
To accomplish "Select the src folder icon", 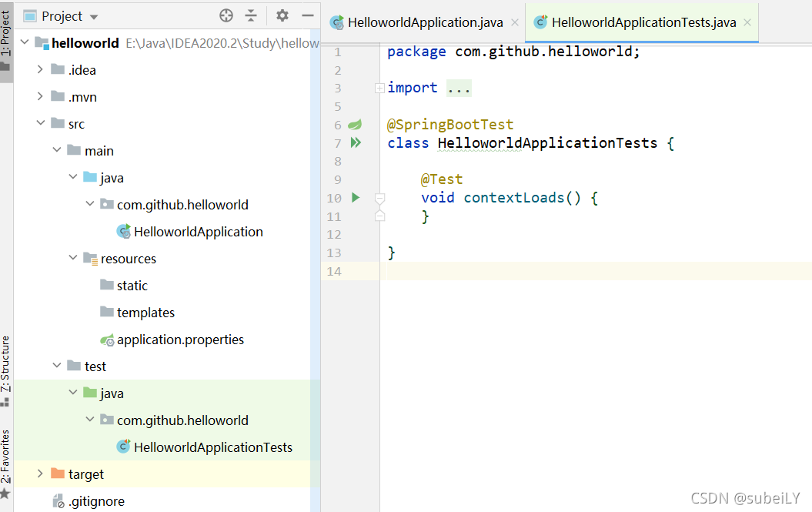I will pos(58,123).
